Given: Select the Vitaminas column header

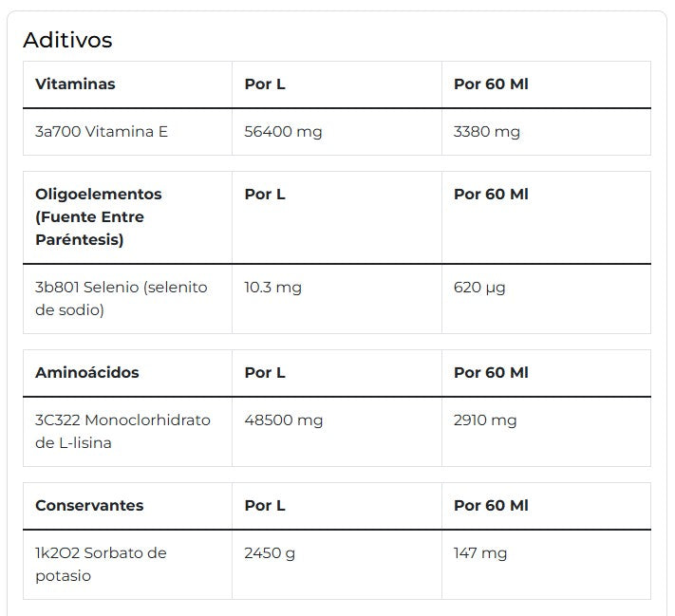Looking at the screenshot, I should coord(75,84).
